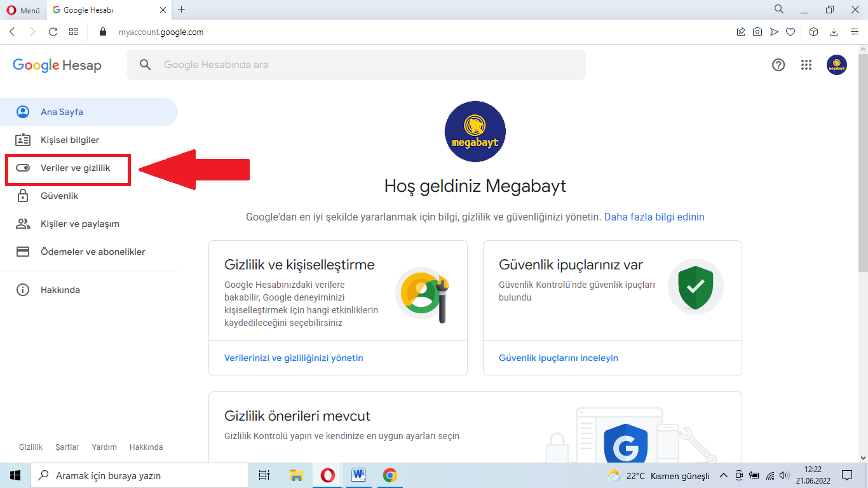Viewport: 868px width, 488px height.
Task: Expand hidden system tray icons chevron
Action: click(x=724, y=475)
